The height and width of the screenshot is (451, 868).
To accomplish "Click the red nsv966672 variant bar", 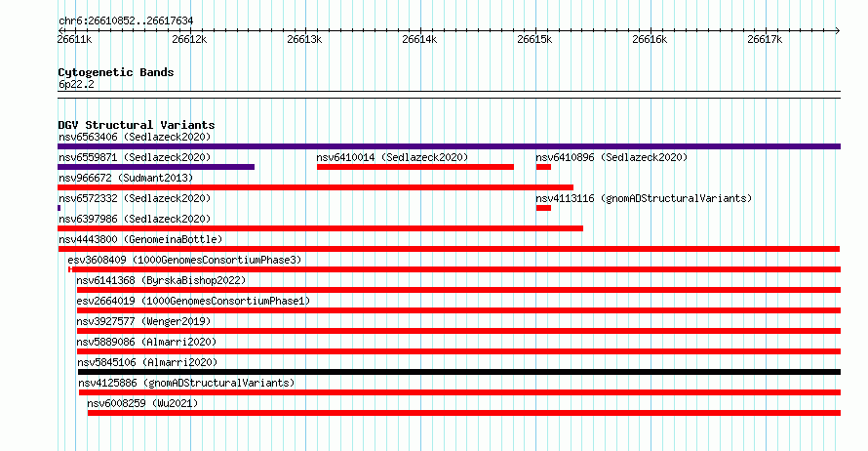I will pyautogui.click(x=316, y=187).
